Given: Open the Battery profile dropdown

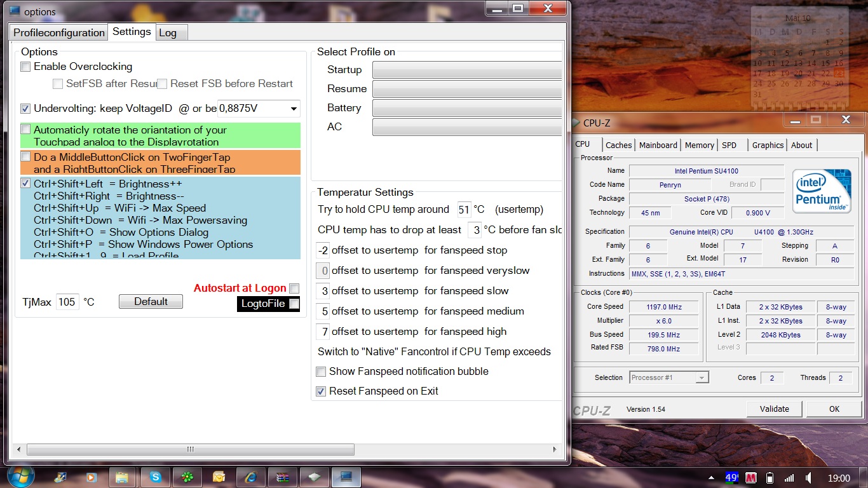Looking at the screenshot, I should (x=467, y=108).
